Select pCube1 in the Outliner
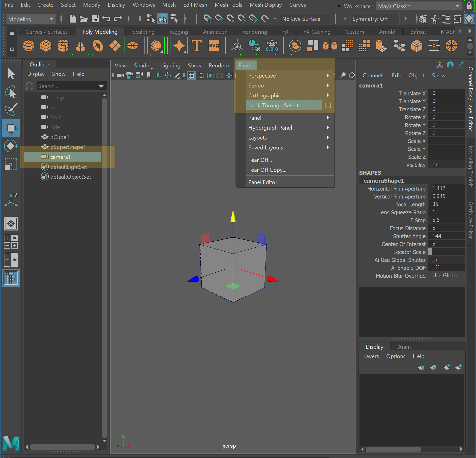This screenshot has height=458, width=476. (59, 137)
